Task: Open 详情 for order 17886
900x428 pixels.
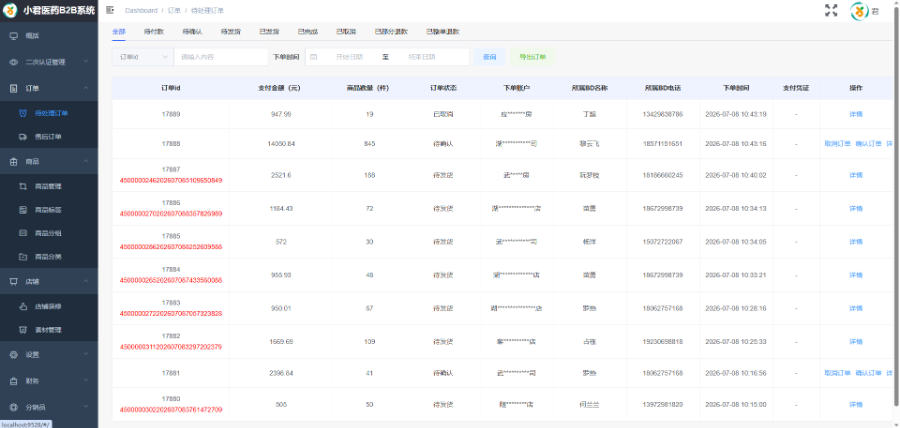Action: 856,208
